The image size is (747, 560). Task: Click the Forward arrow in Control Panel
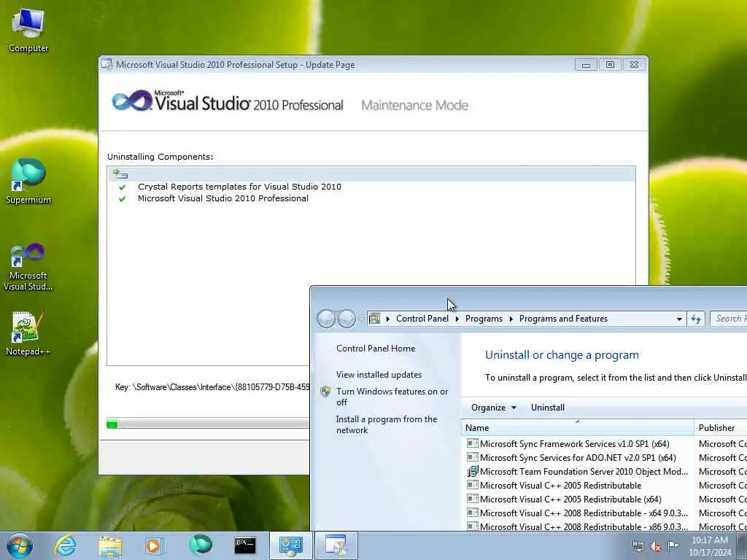(347, 319)
